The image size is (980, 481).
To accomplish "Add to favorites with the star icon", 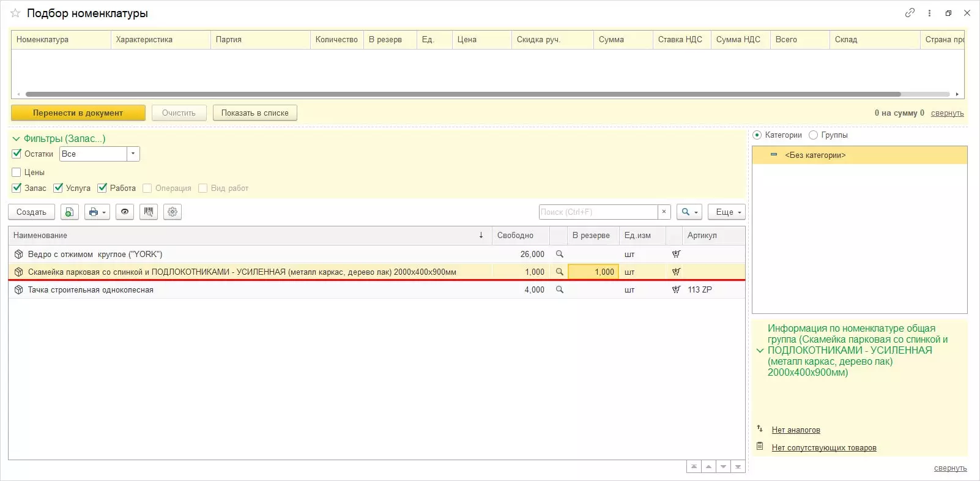I will click(x=15, y=13).
